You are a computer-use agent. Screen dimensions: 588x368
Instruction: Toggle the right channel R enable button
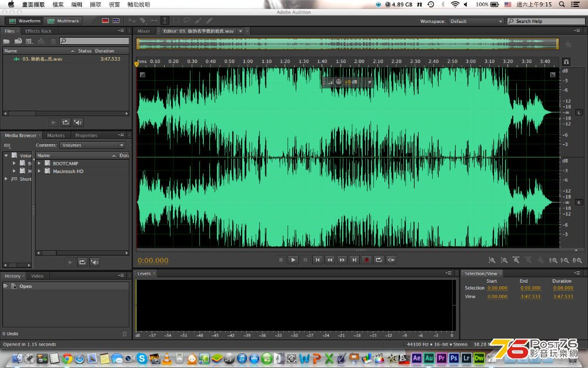coord(579,203)
